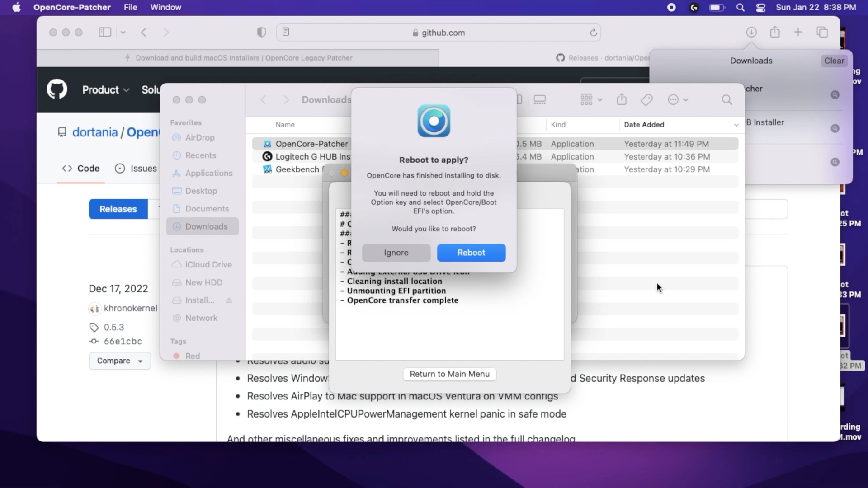
Task: Switch to OpenCore Legacy Patcher tab
Action: click(x=237, y=58)
